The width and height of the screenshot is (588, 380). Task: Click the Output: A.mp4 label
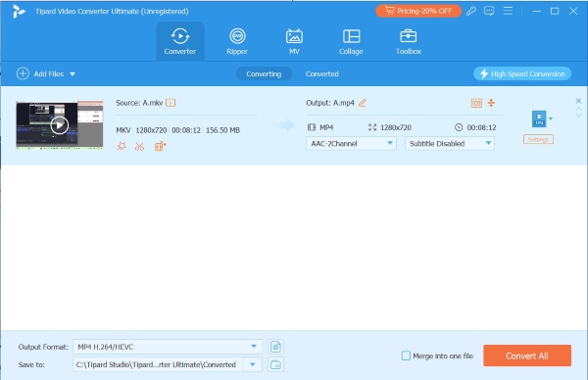pyautogui.click(x=330, y=103)
